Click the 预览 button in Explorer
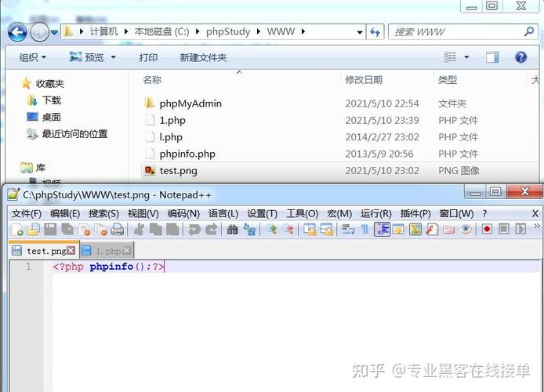Screen dimensions: 544x392 (x=87, y=57)
